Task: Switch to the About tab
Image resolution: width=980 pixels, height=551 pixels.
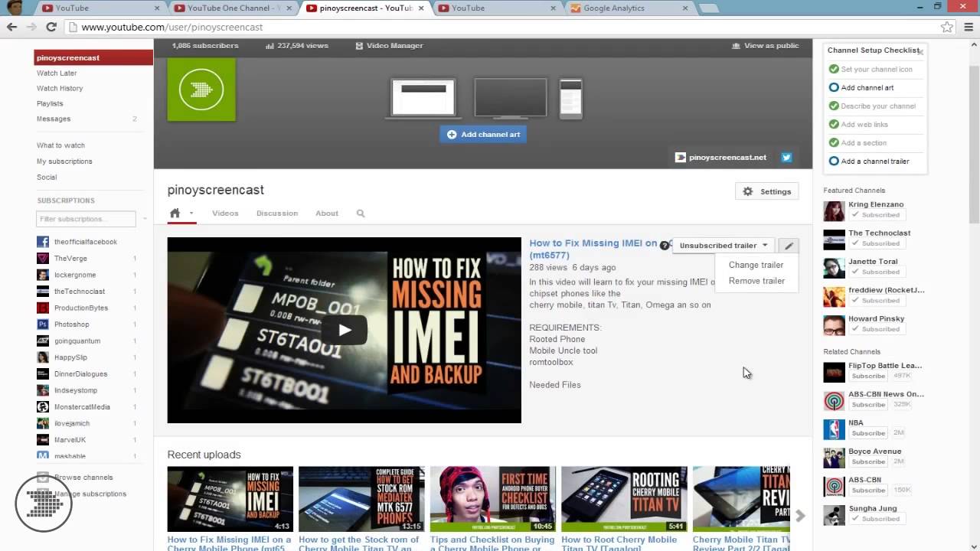Action: click(x=327, y=214)
